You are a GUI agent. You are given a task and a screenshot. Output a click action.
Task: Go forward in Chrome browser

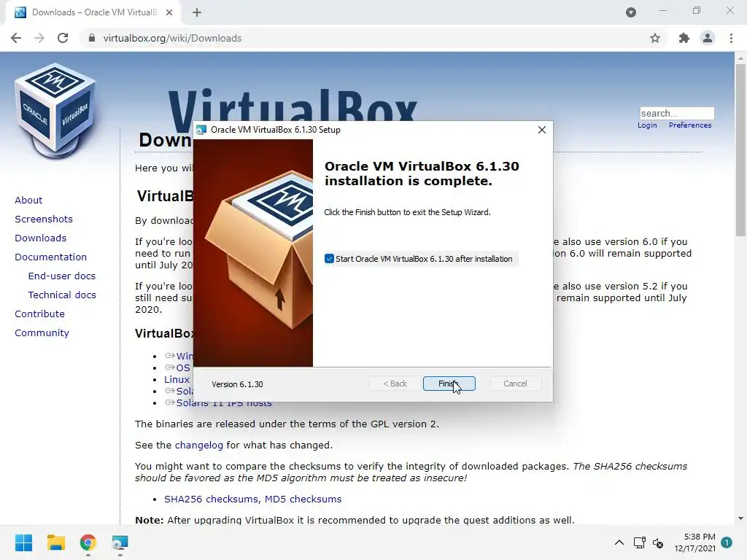click(39, 38)
